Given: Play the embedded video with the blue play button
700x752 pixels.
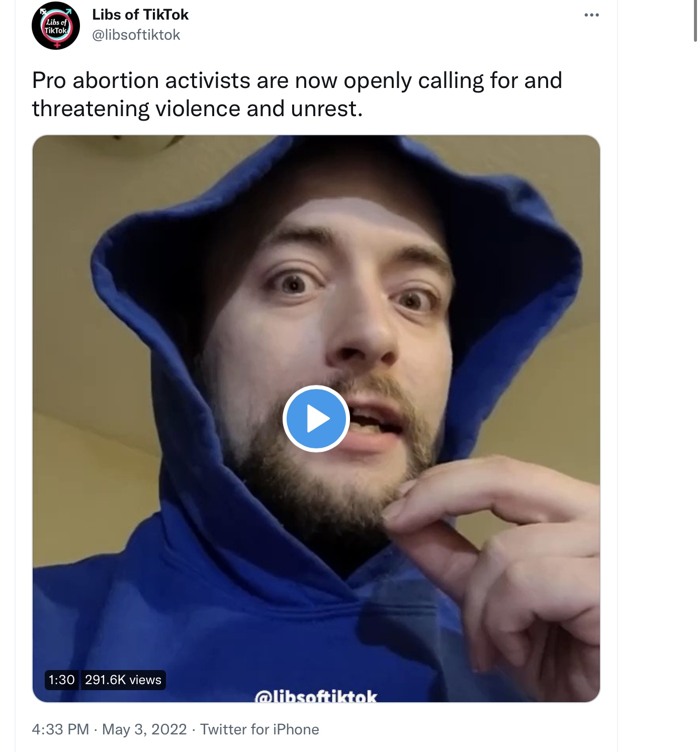Looking at the screenshot, I should (x=316, y=418).
